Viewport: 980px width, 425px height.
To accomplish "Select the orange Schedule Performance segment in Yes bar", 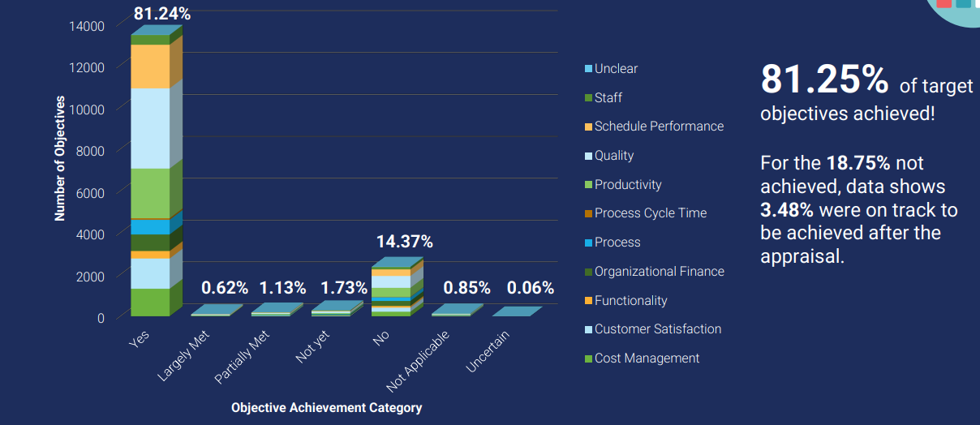I will (150, 67).
